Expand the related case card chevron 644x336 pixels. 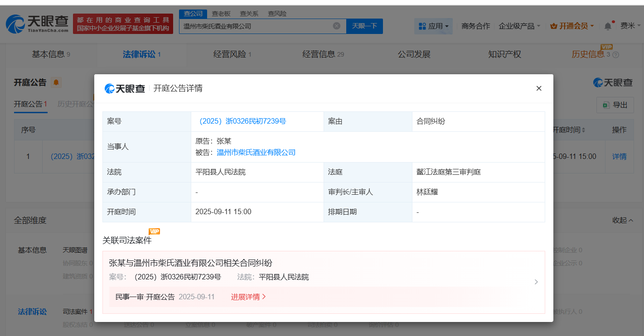(x=536, y=282)
